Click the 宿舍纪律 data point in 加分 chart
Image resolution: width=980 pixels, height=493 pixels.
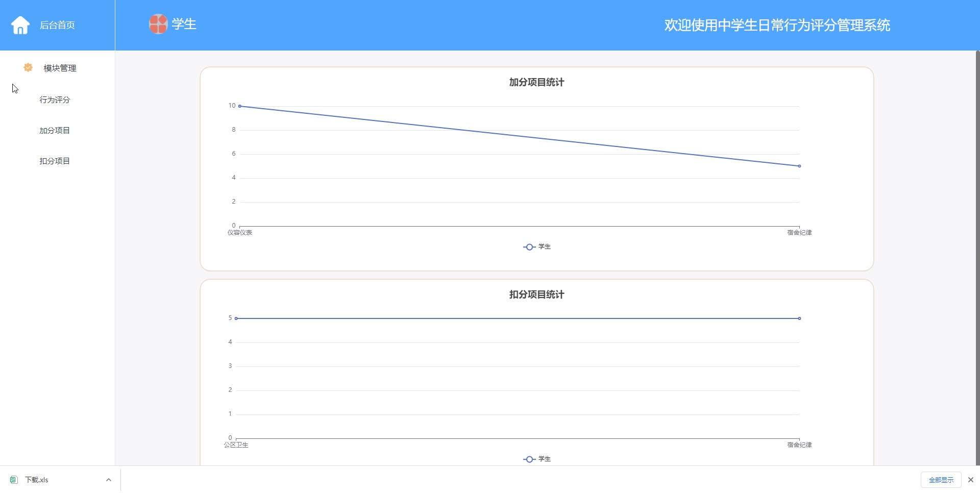tap(799, 166)
